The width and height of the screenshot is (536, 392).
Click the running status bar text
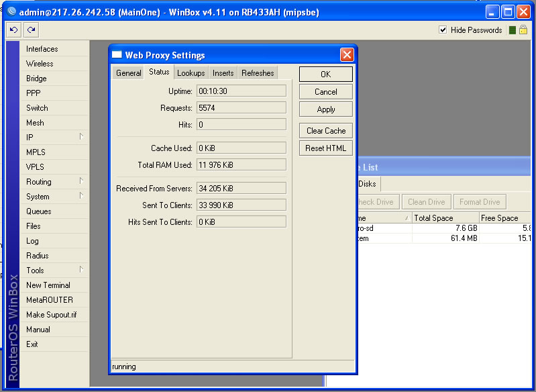(124, 366)
